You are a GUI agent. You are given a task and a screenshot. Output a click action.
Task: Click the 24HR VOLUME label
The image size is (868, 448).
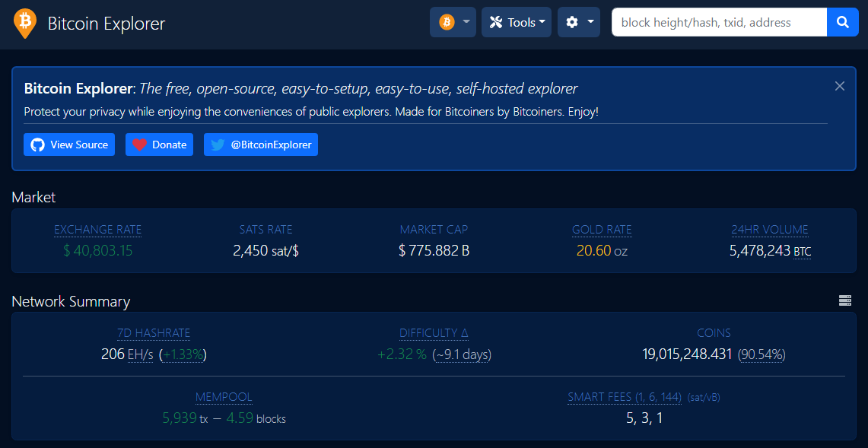coord(770,229)
